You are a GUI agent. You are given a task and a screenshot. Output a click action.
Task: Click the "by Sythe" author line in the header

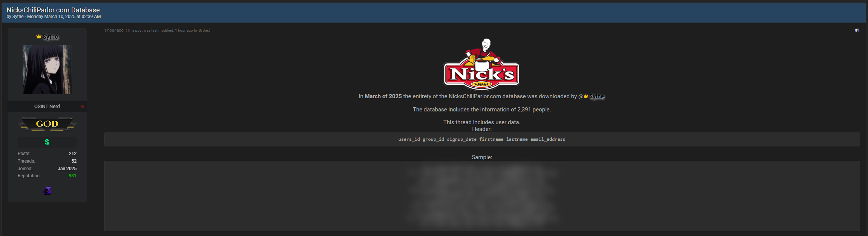[x=15, y=17]
